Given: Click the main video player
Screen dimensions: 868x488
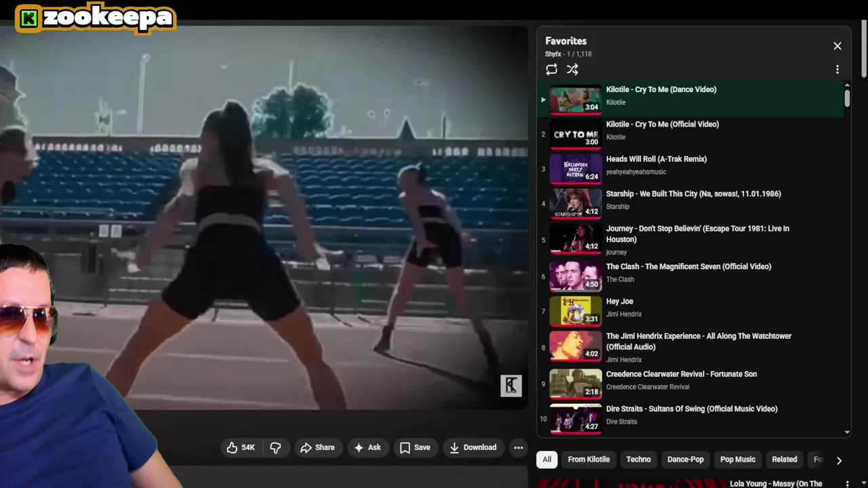Looking at the screenshot, I should [x=264, y=218].
